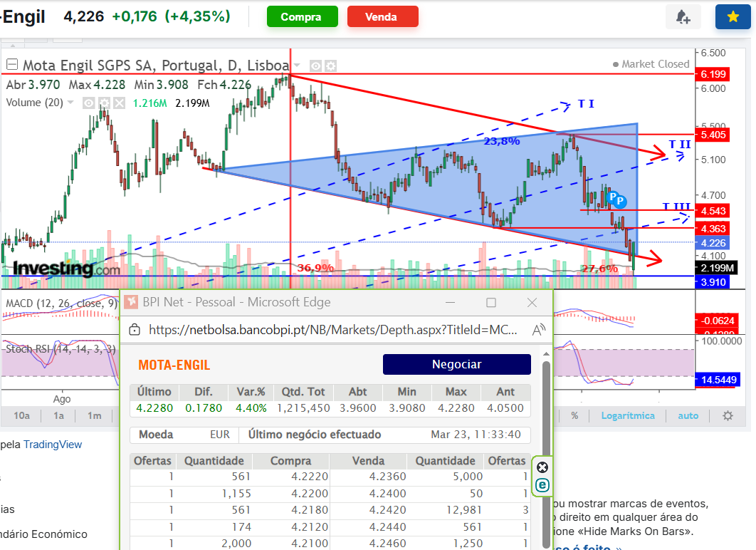Click the Último column header

[x=154, y=392]
